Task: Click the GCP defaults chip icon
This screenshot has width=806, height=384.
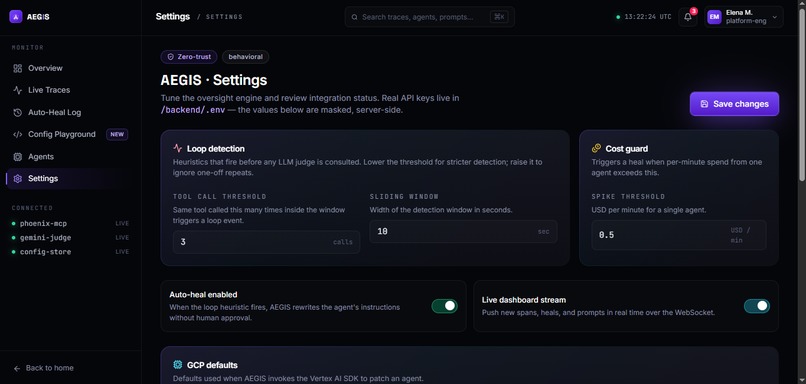Action: [177, 365]
